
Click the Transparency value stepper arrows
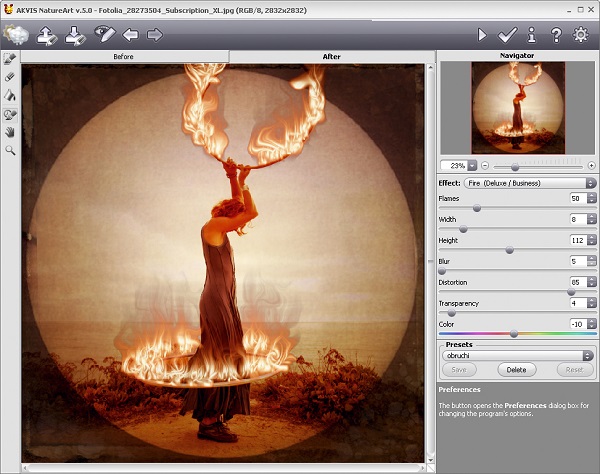(x=592, y=303)
